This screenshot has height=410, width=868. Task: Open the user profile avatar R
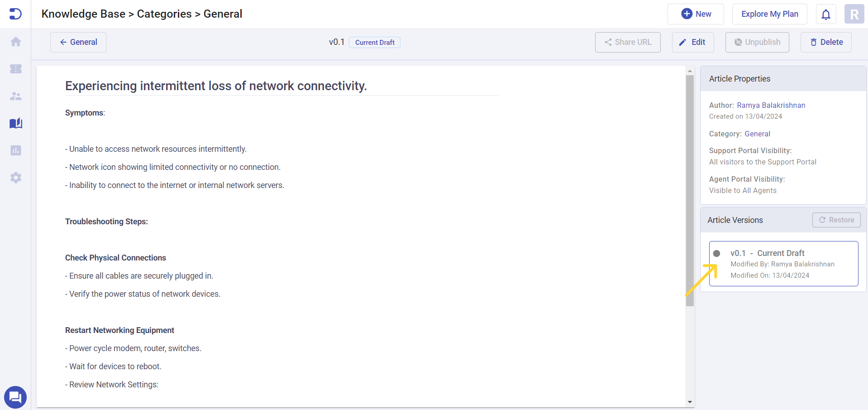(854, 14)
